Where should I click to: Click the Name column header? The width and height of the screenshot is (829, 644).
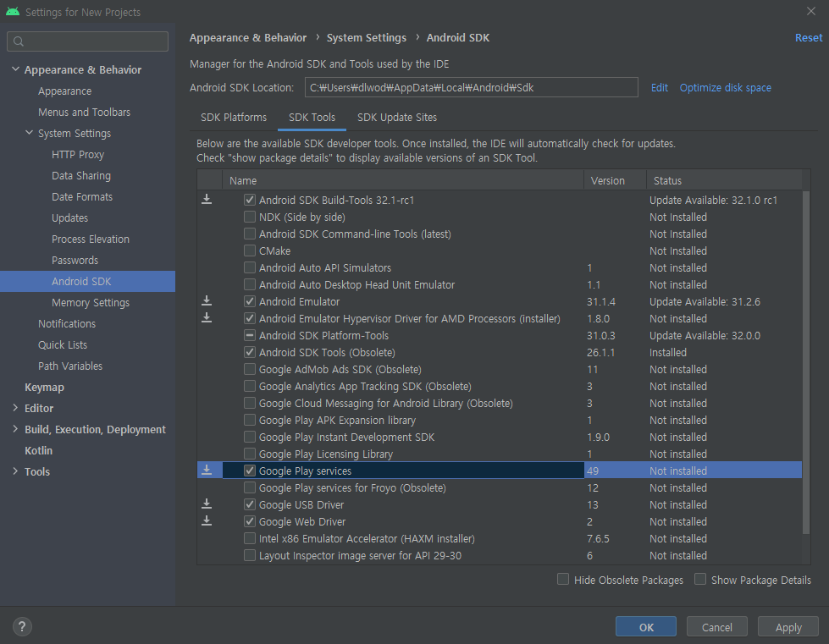point(403,180)
